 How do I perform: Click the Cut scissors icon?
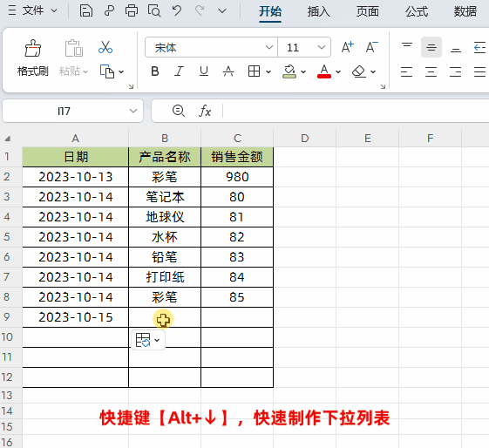pos(105,47)
